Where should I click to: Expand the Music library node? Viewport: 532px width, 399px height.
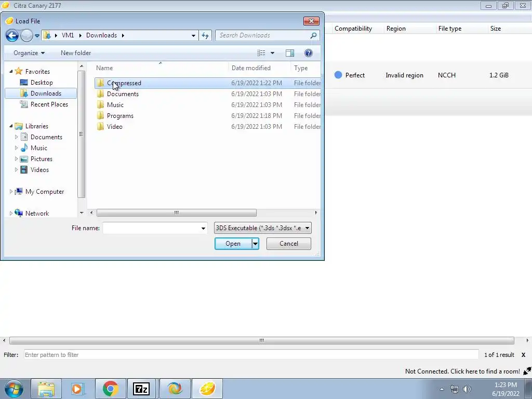tap(16, 148)
